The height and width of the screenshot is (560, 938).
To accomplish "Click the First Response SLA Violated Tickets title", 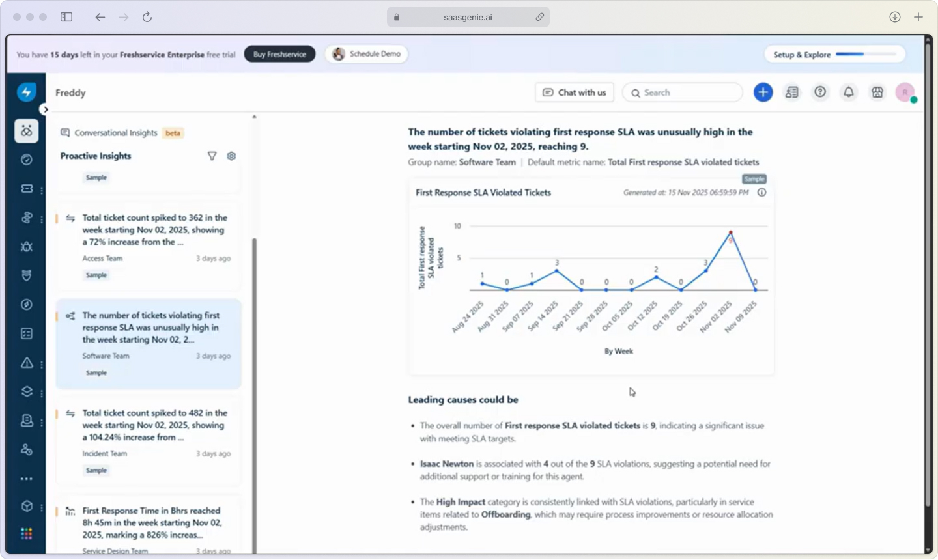I will [483, 193].
